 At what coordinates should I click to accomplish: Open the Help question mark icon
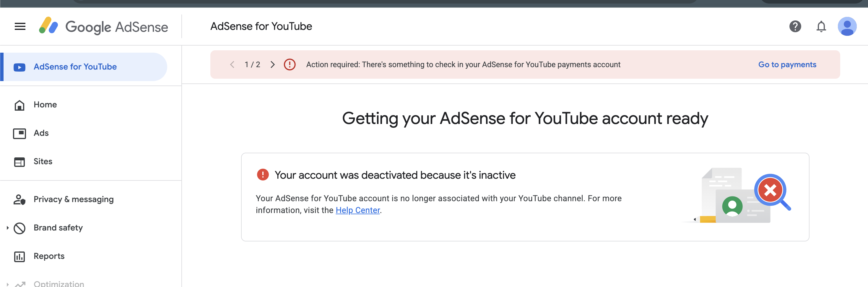(x=795, y=26)
